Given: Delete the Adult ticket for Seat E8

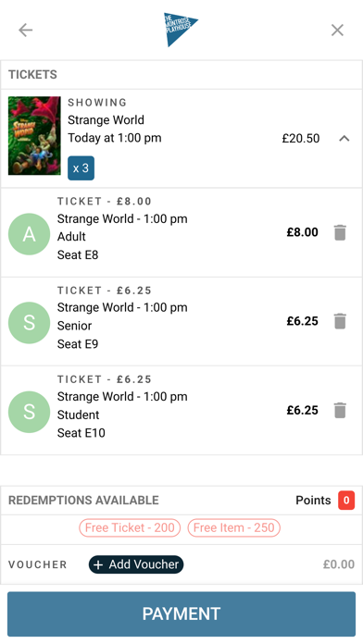Looking at the screenshot, I should (x=340, y=232).
